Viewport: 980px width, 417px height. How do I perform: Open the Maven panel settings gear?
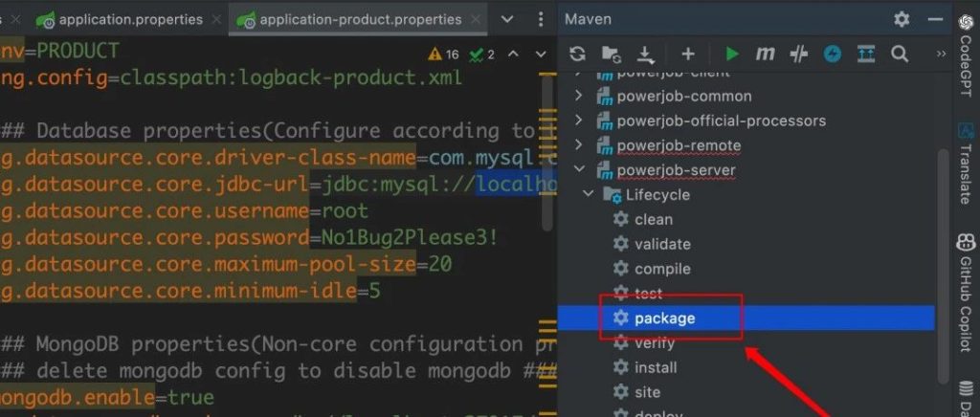pyautogui.click(x=902, y=19)
